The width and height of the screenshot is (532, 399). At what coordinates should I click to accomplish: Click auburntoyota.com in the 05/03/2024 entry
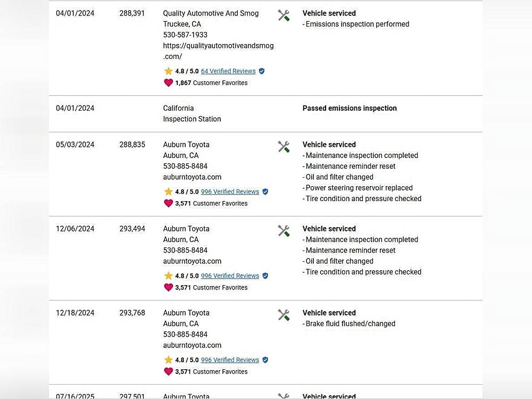(192, 177)
